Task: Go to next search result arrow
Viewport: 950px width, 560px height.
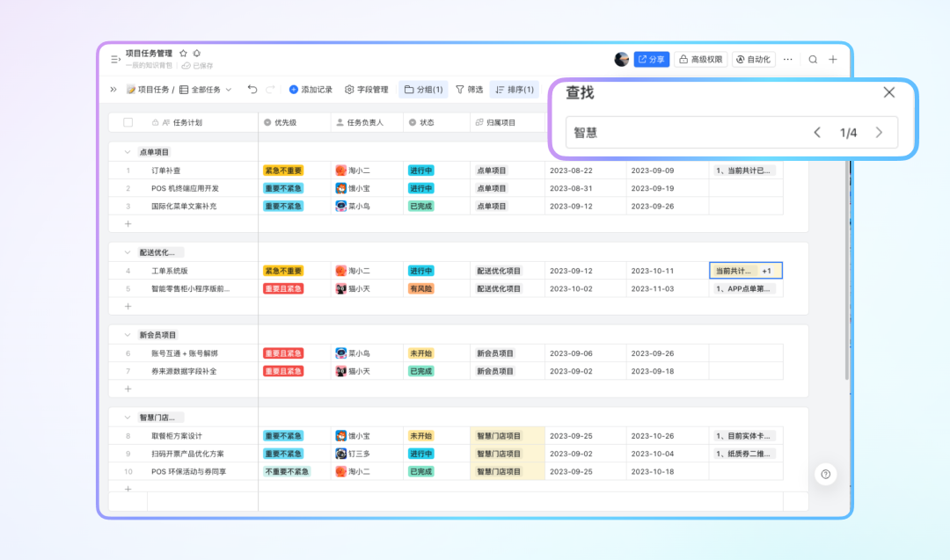Action: pyautogui.click(x=879, y=133)
